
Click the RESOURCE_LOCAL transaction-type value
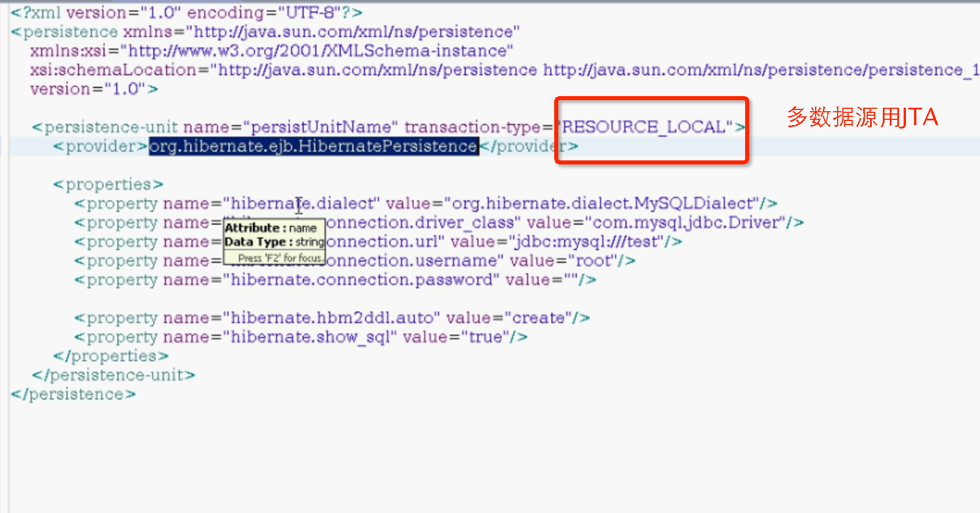click(643, 127)
